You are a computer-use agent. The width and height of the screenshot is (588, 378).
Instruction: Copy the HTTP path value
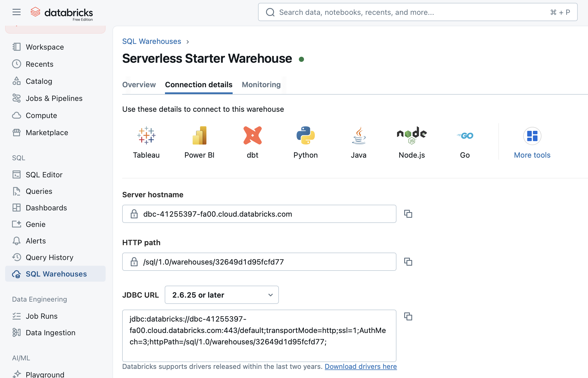pos(408,261)
